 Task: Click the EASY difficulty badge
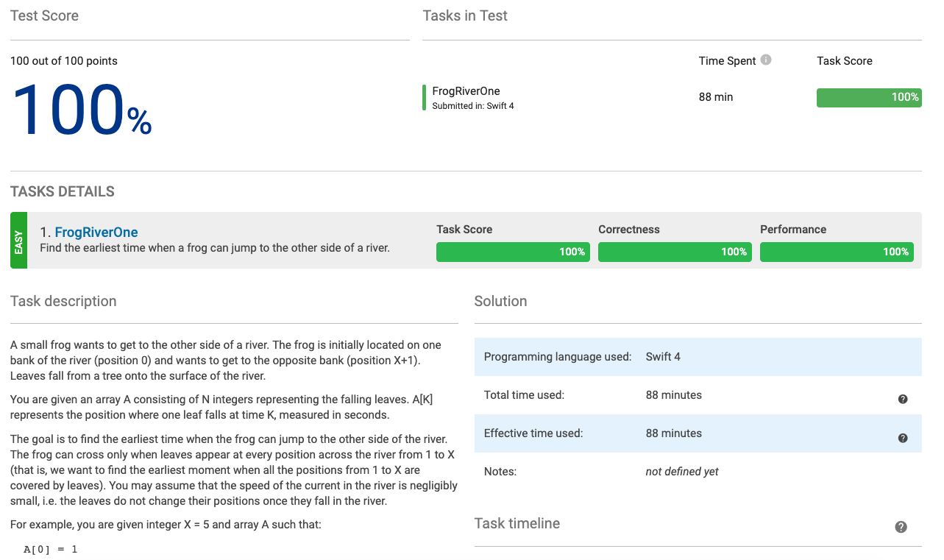[x=18, y=241]
